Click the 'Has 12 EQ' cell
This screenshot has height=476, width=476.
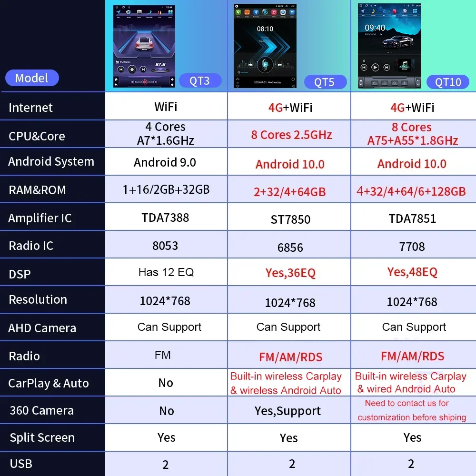(x=166, y=272)
